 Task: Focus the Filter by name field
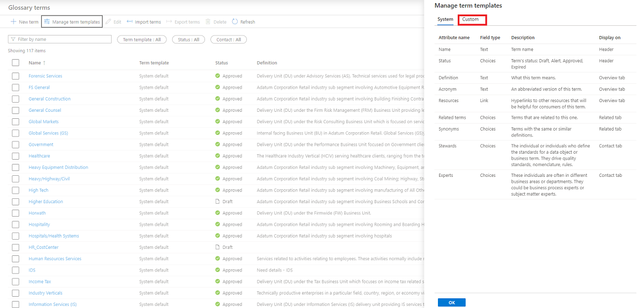(60, 39)
